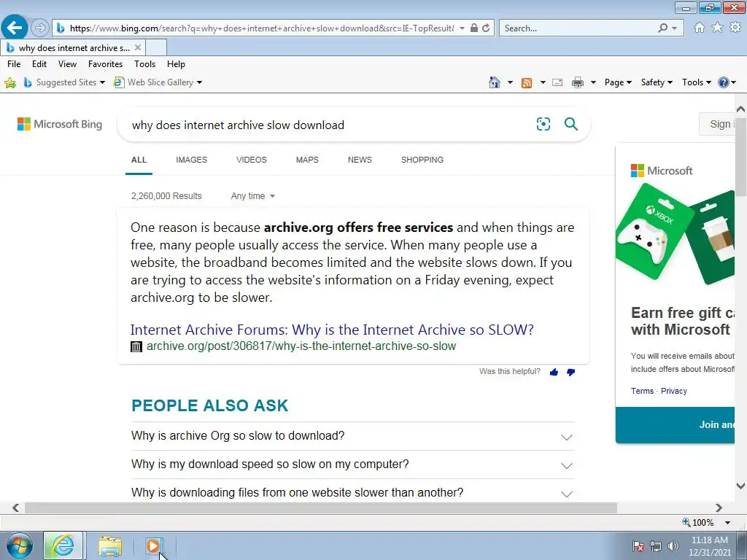Open the command bar Tools dropdown
Screen dimensions: 747x560
[696, 82]
